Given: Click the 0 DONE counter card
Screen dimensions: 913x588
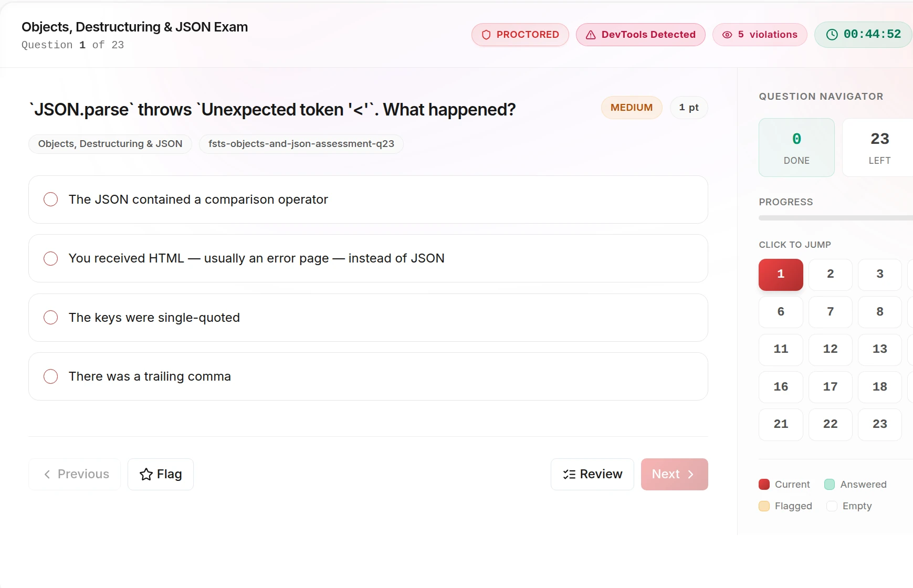Looking at the screenshot, I should coord(796,148).
